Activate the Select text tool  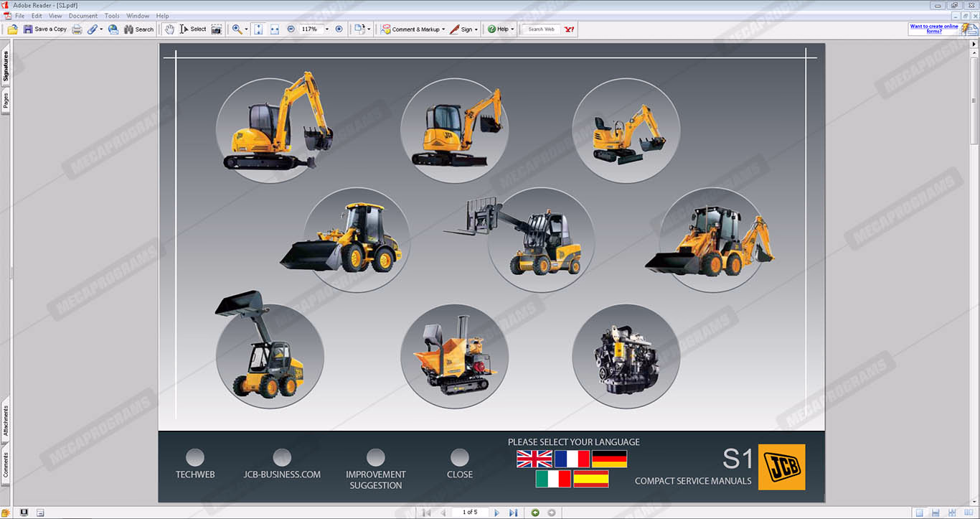pos(193,29)
